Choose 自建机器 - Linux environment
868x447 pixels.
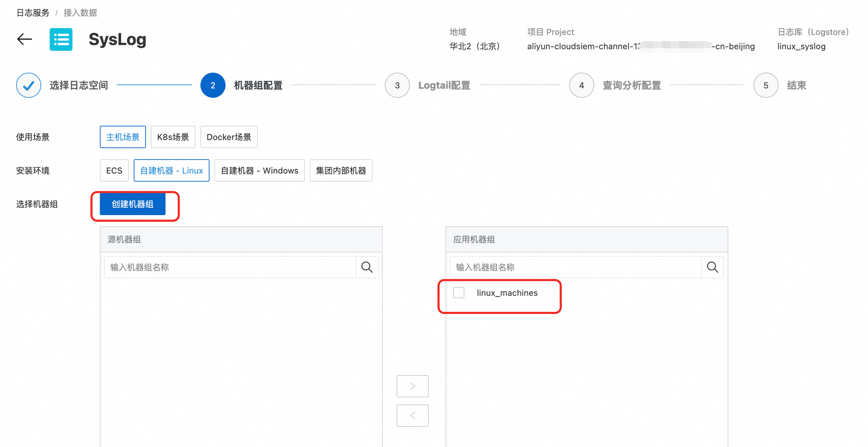coord(171,170)
